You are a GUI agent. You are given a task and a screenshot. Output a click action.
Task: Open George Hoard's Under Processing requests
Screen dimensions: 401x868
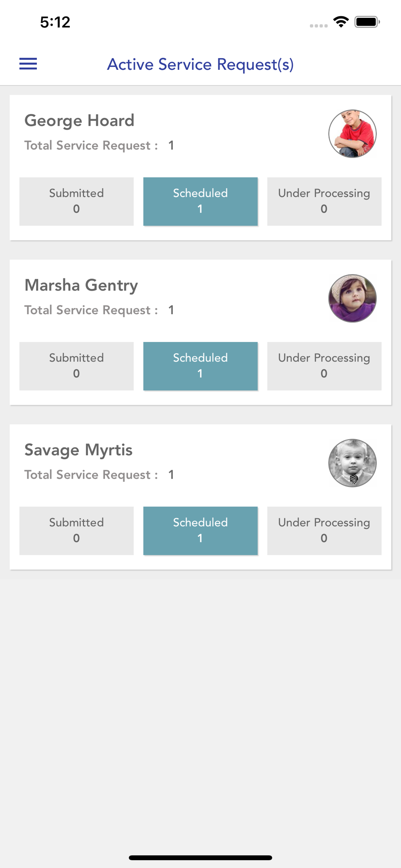coord(324,201)
